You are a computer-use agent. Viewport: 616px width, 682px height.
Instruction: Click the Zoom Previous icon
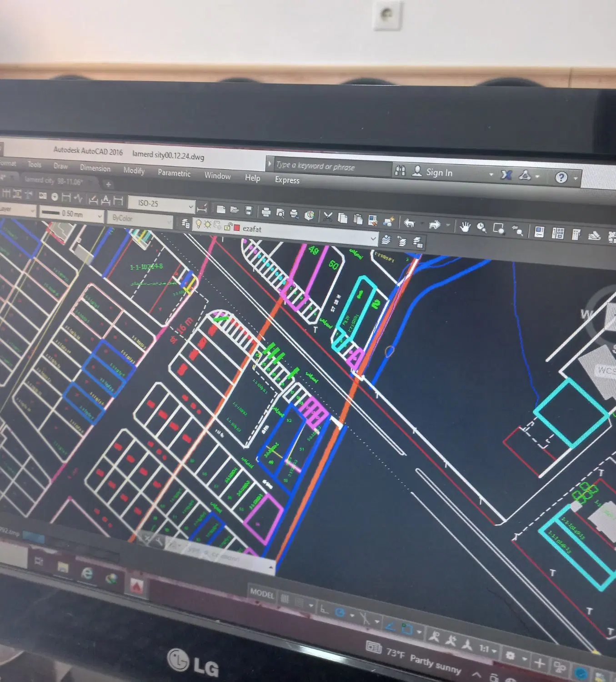coord(517,230)
